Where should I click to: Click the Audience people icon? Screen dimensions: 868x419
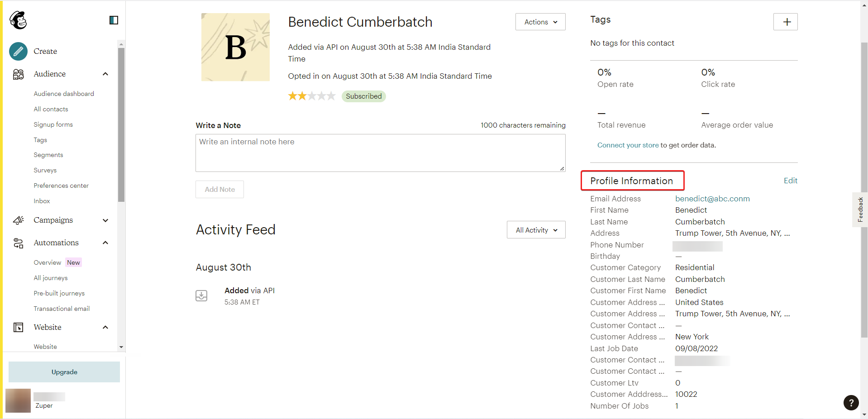coord(19,74)
